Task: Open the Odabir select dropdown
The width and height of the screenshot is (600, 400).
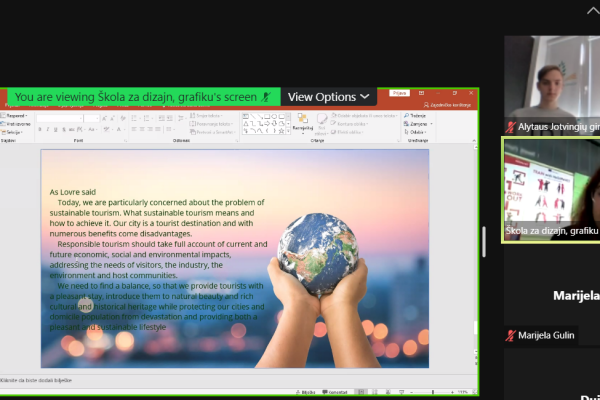Action: (416, 132)
